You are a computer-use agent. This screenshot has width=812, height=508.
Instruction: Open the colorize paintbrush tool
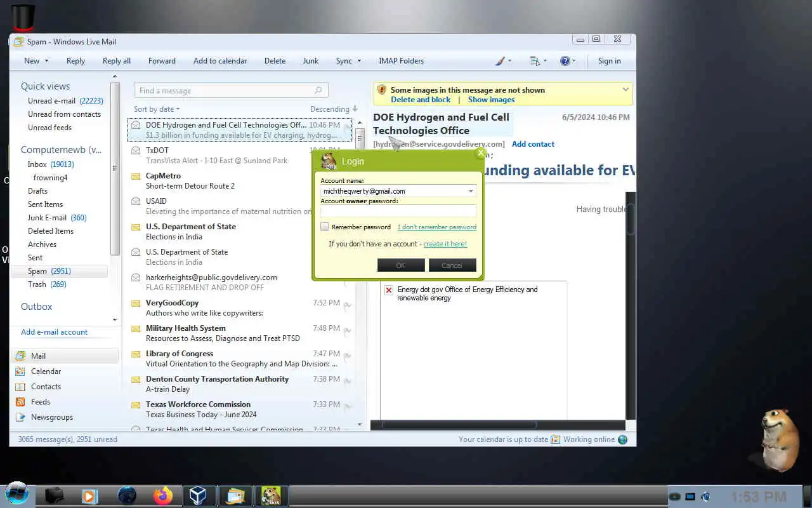(500, 61)
